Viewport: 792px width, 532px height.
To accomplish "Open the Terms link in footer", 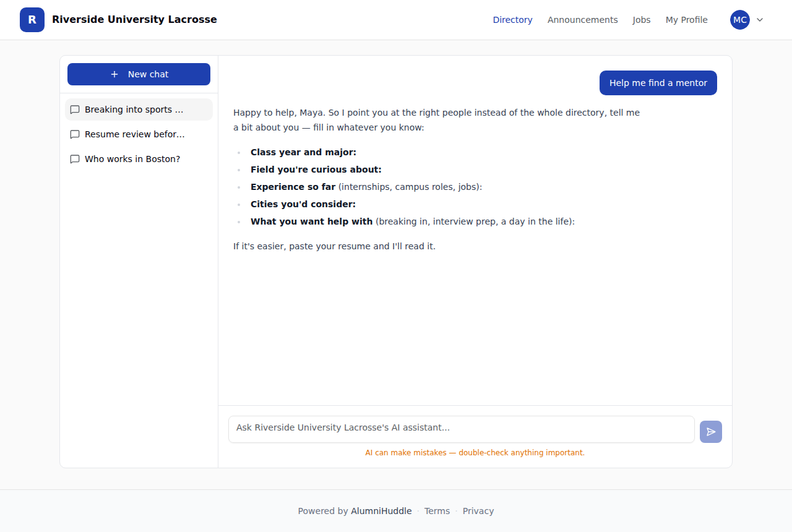I will (437, 511).
